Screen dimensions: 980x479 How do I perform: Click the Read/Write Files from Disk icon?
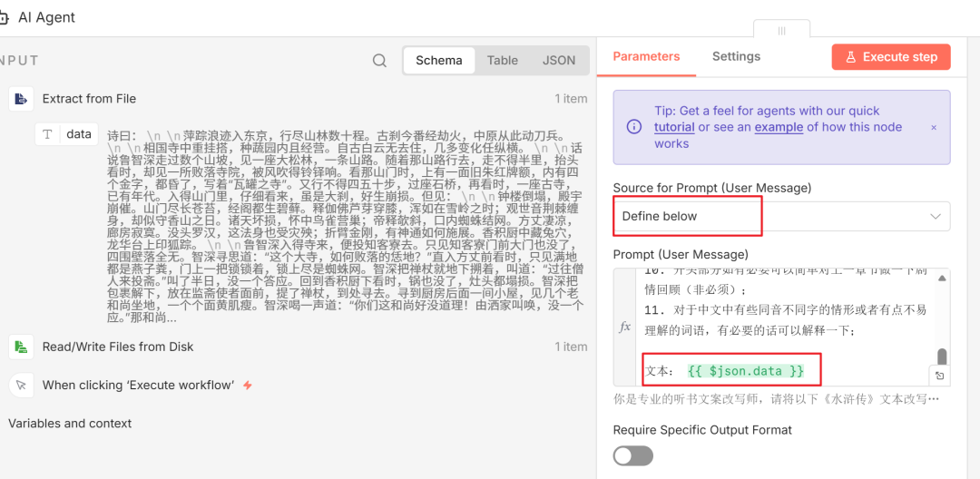point(21,347)
